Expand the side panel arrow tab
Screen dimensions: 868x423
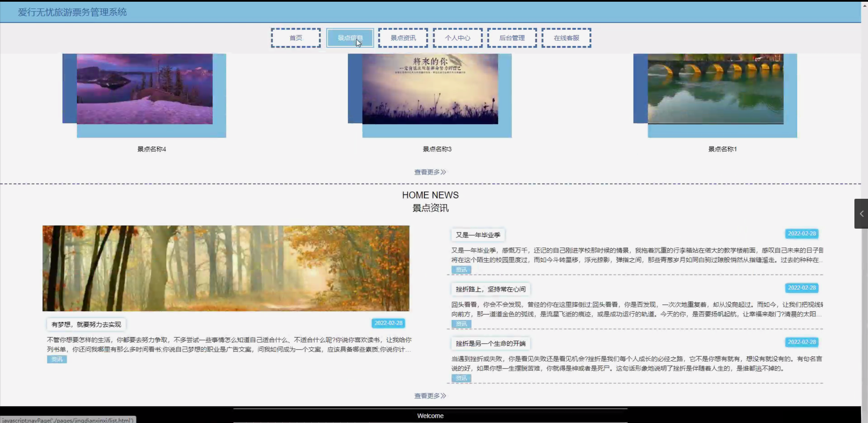coord(861,214)
